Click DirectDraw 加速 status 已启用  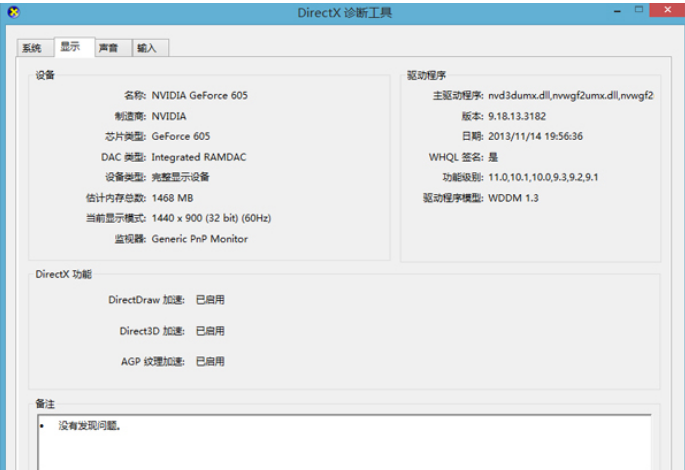210,300
